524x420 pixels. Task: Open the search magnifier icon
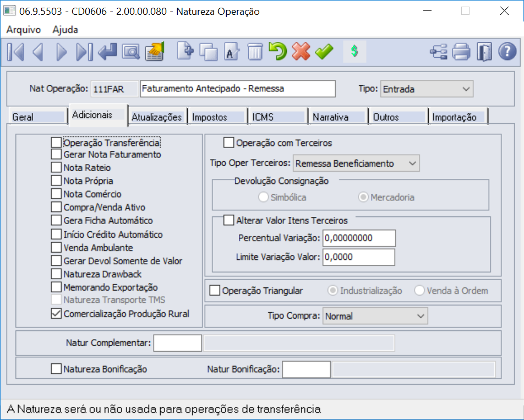click(130, 52)
